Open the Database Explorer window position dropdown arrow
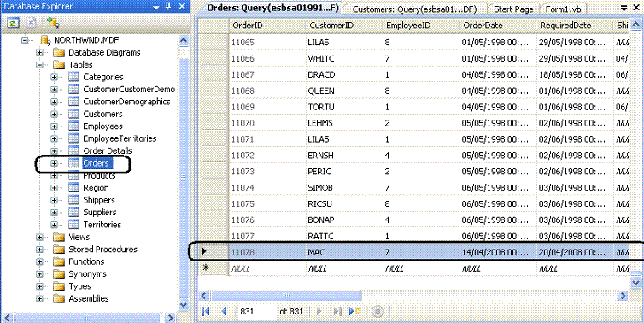Viewport: 644px width, 323px height. tap(156, 7)
